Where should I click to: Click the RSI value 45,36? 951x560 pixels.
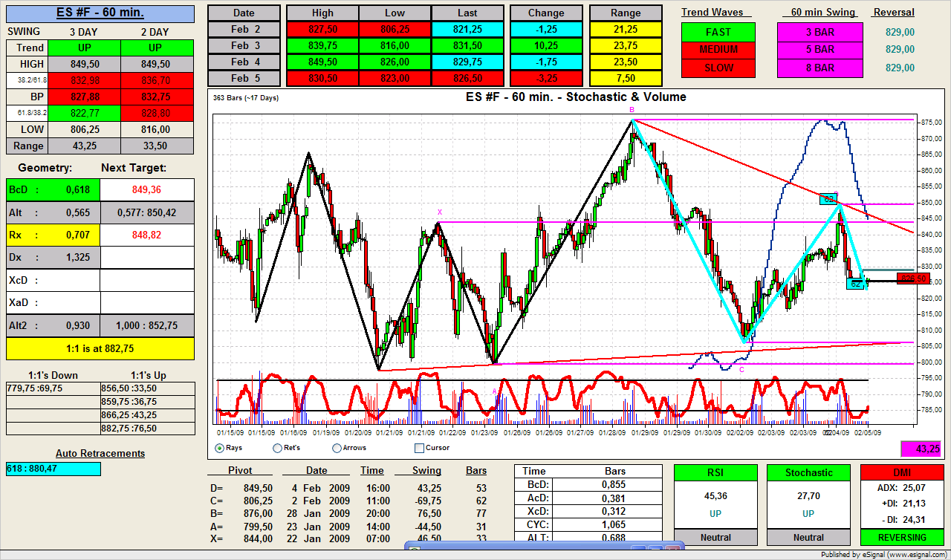[x=715, y=495]
